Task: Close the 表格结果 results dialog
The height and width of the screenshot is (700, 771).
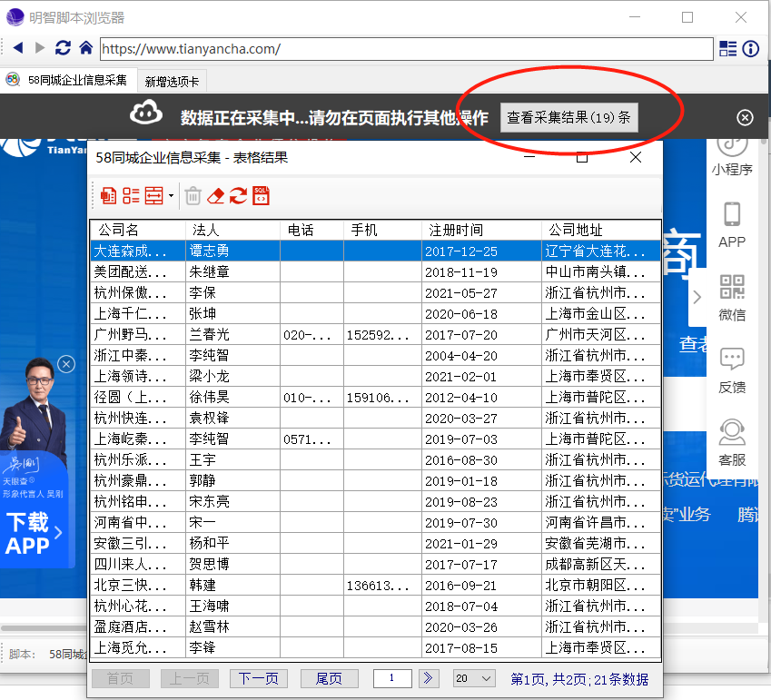Action: tap(636, 157)
